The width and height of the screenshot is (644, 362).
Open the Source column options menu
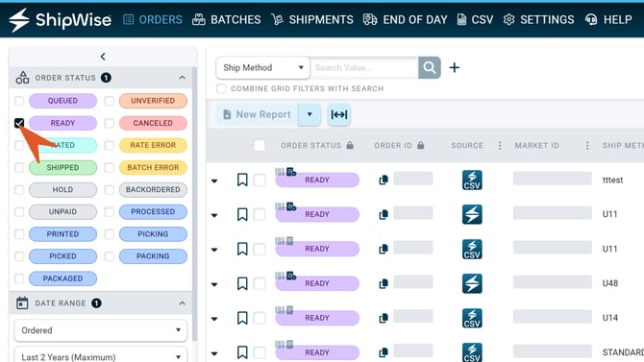[500, 145]
